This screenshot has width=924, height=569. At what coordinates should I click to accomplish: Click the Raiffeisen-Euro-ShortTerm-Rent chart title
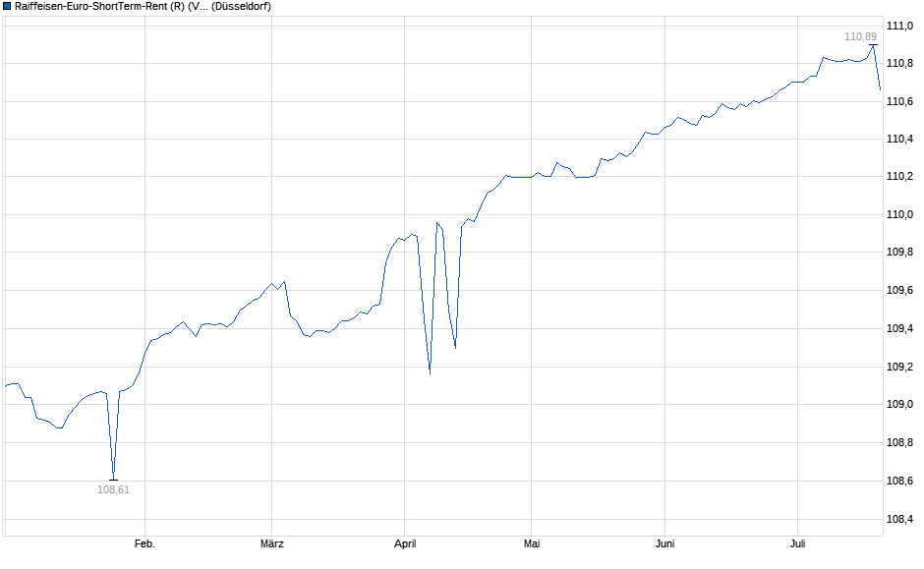tap(143, 7)
